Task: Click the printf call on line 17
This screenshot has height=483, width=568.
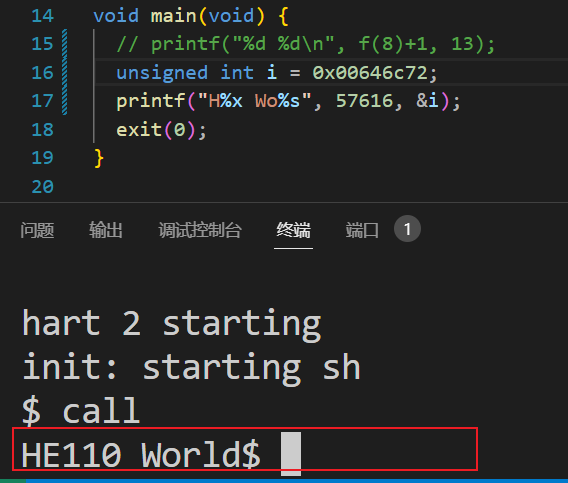Action: tap(288, 101)
